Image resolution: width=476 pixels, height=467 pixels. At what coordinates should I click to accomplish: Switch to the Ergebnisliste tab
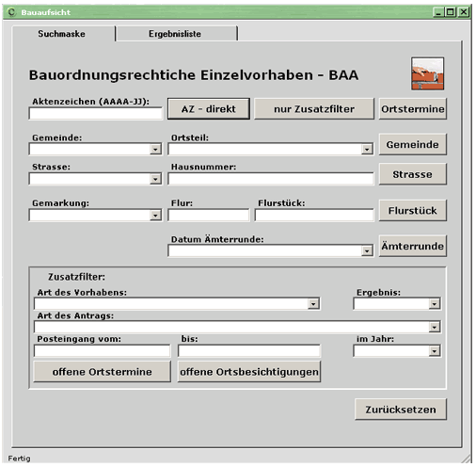coord(175,34)
